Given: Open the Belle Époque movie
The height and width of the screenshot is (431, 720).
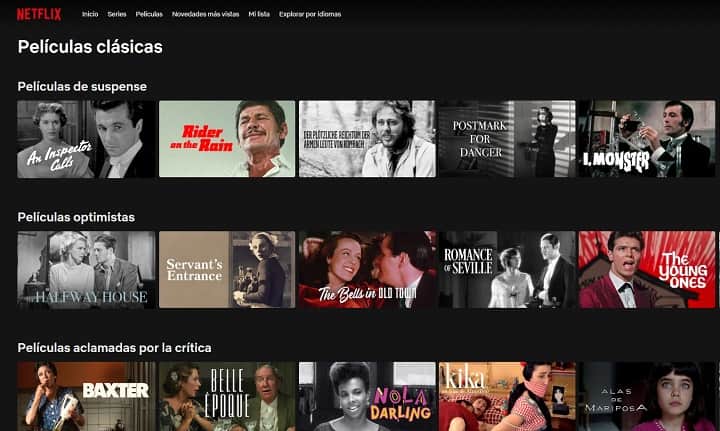Looking at the screenshot, I should coord(227,397).
